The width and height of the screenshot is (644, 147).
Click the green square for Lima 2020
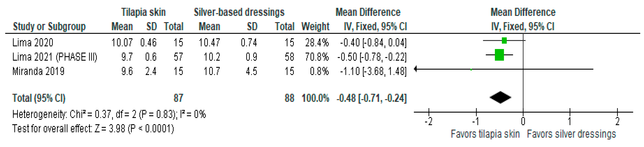tap(504, 40)
